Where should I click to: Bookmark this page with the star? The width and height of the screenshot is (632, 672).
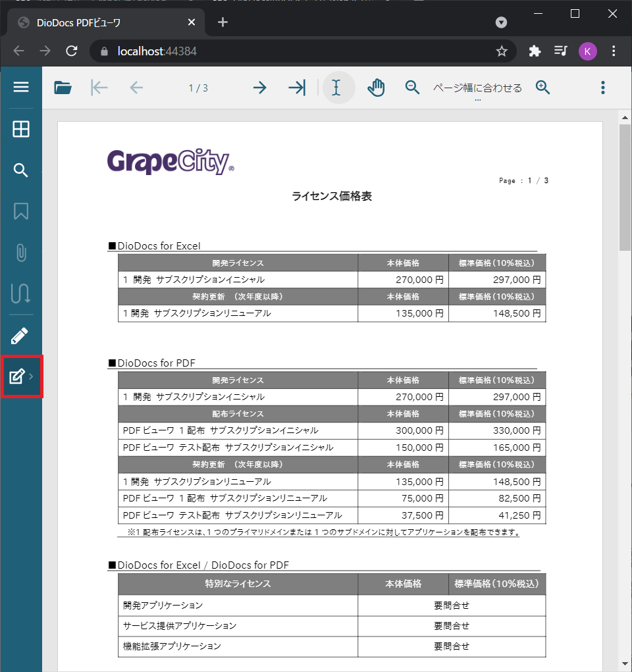coord(502,51)
